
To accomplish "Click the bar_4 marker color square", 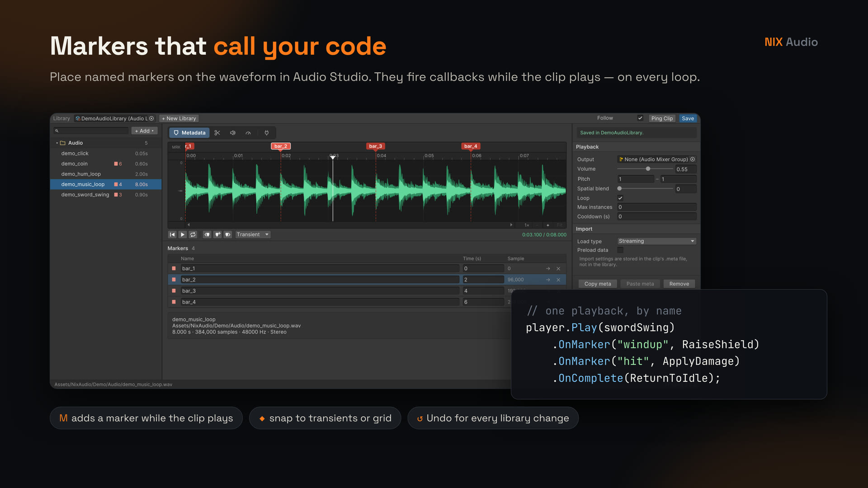I will coord(174,302).
